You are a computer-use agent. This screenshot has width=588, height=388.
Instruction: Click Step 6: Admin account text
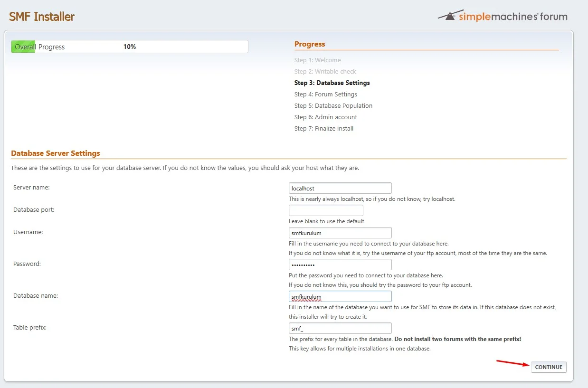click(326, 117)
